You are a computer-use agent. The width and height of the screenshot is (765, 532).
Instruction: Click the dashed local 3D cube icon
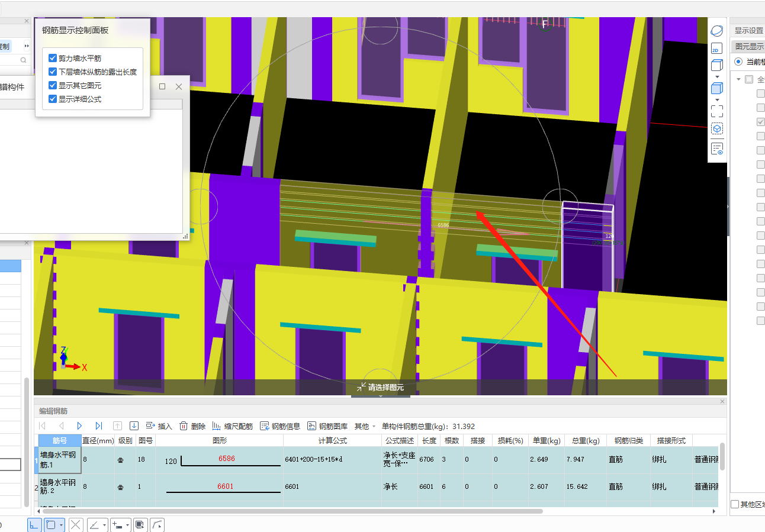[x=716, y=128]
